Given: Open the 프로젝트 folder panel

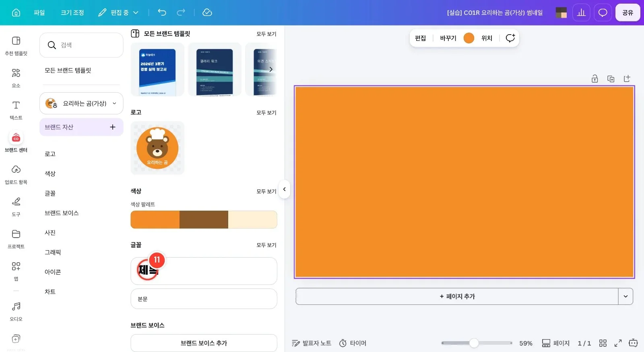Looking at the screenshot, I should click(x=16, y=239).
